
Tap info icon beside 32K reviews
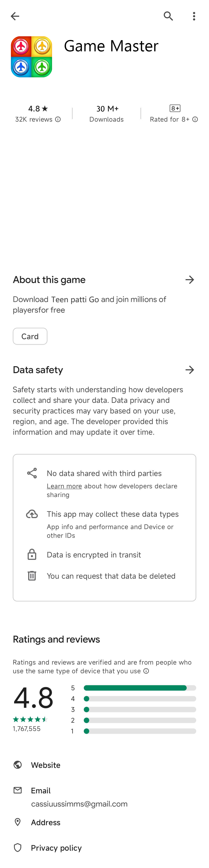(x=58, y=119)
